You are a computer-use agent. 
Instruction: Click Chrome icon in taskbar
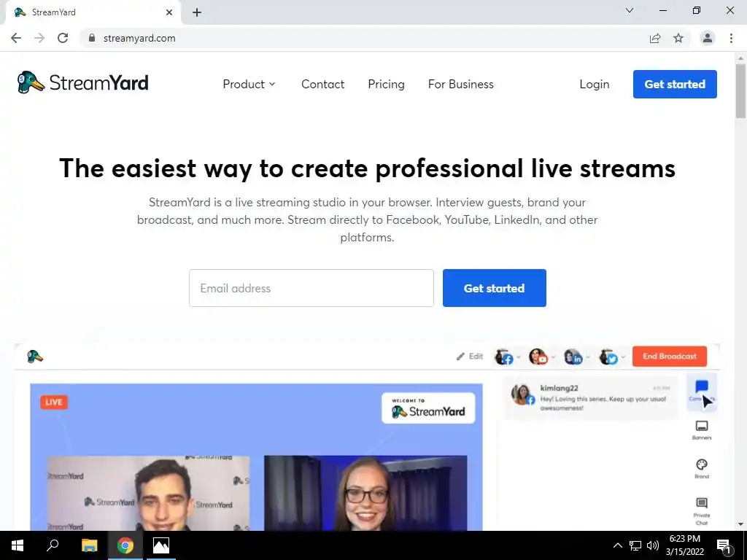coord(125,545)
